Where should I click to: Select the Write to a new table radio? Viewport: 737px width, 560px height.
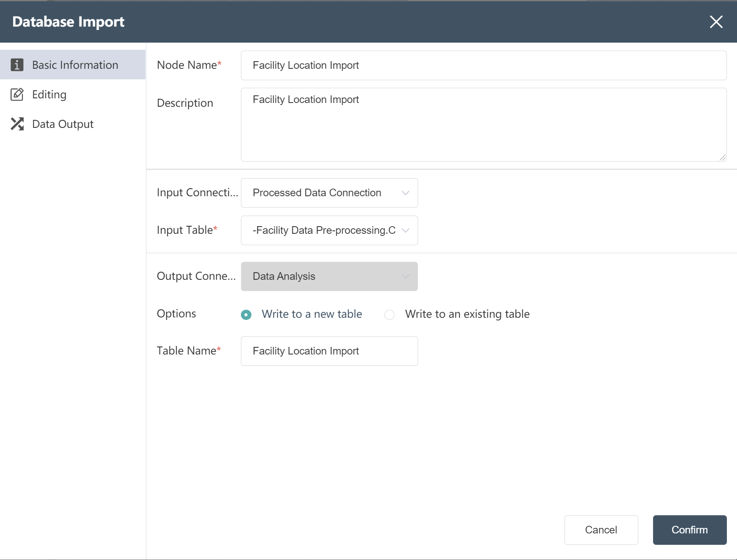pyautogui.click(x=246, y=315)
